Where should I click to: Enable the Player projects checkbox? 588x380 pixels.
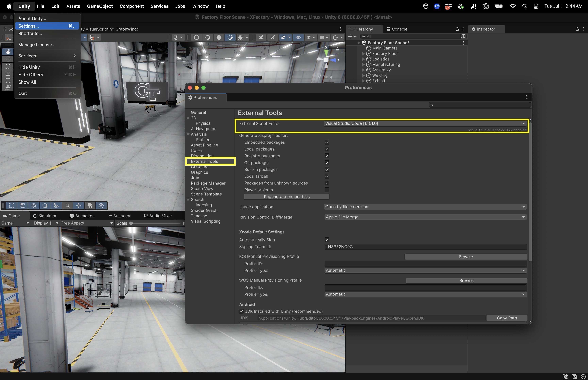coord(327,190)
